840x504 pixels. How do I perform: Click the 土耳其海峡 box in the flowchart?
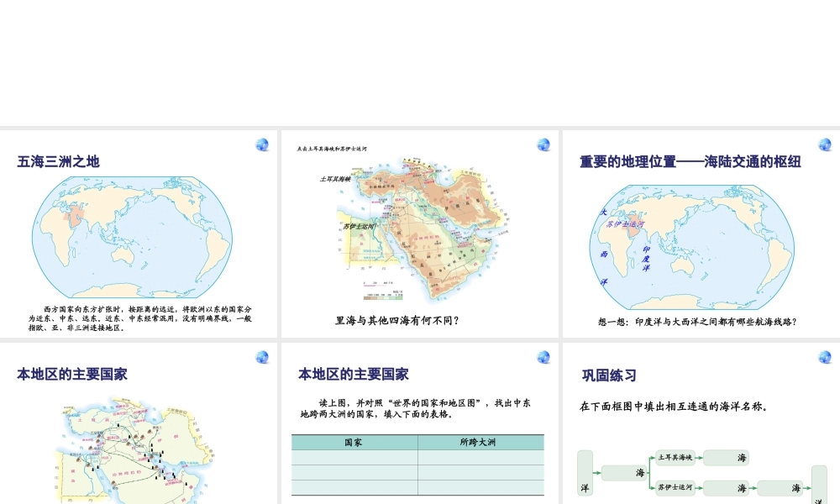pos(675,458)
